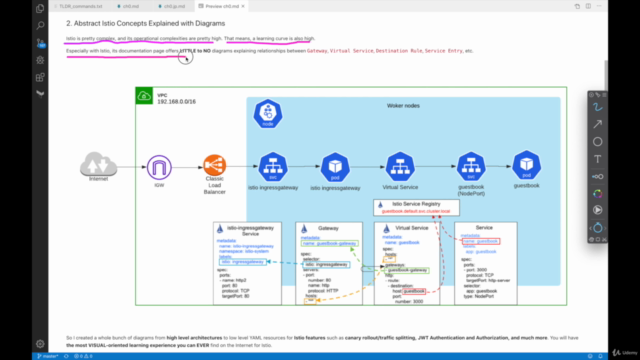Open the annotation palette menu icon
The width and height of the screenshot is (640, 360).
pos(604,95)
